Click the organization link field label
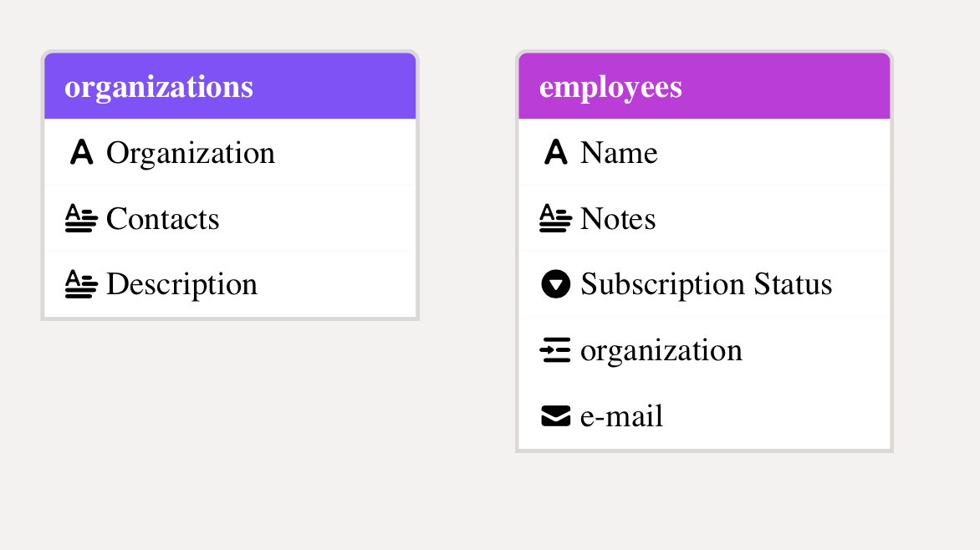This screenshot has height=550, width=980. point(661,350)
